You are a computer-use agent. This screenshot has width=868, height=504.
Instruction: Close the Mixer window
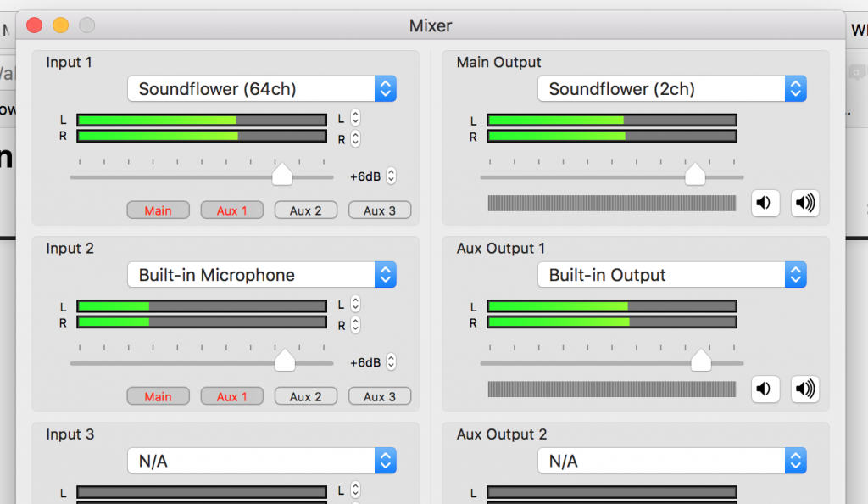(34, 25)
